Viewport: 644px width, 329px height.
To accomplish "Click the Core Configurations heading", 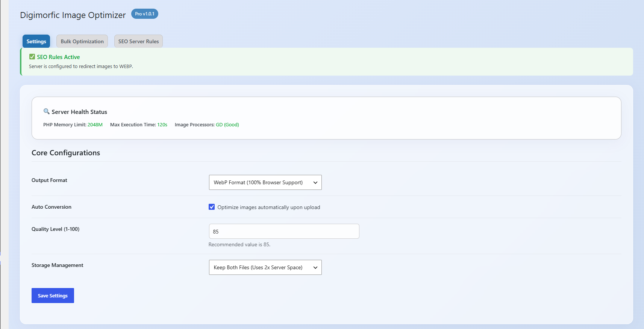I will point(66,153).
